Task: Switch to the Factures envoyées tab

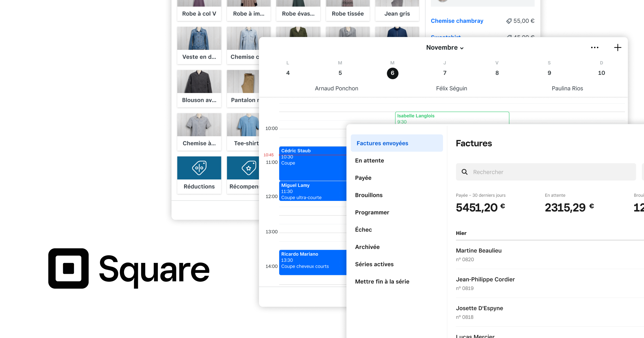Action: point(382,143)
